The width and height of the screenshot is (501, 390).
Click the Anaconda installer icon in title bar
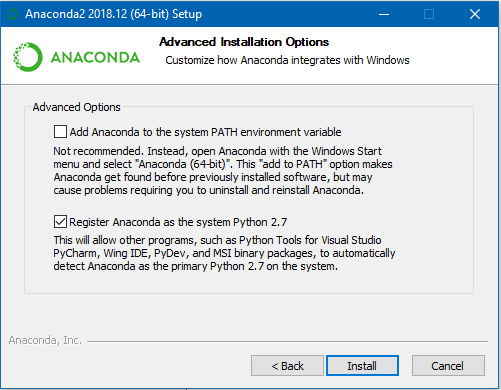point(12,14)
